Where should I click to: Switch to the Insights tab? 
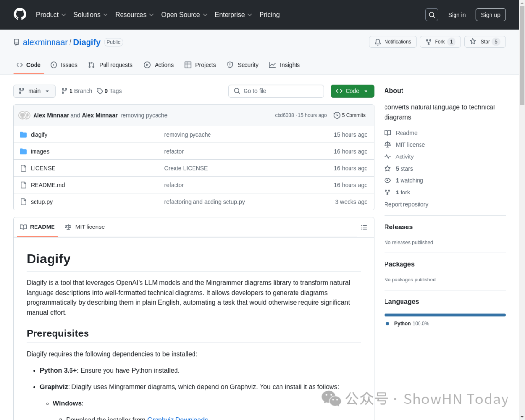click(284, 65)
